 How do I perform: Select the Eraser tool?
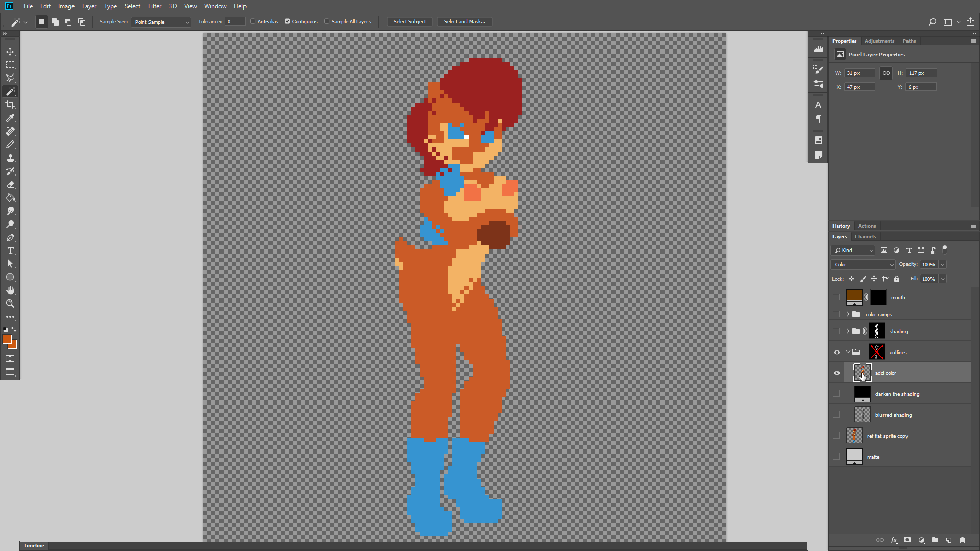tap(10, 184)
